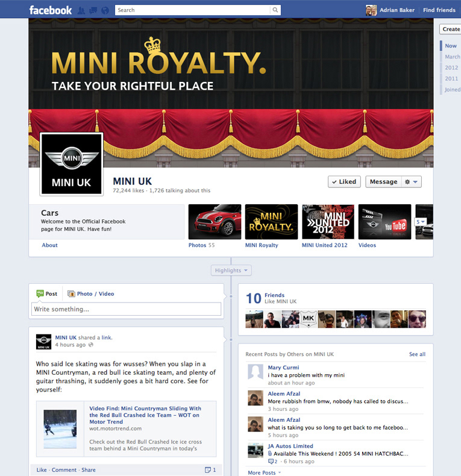Screen dimensions: 461x476
Task: Click the Photo / Video camera icon
Action: tap(71, 294)
